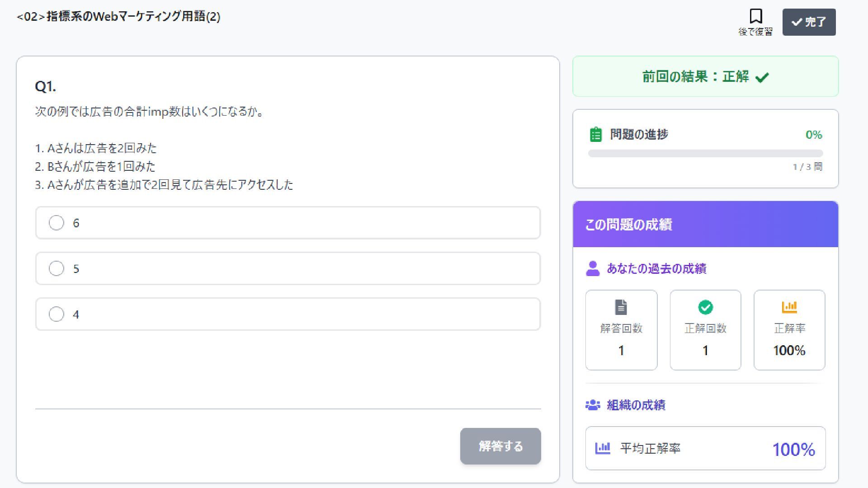Viewport: 868px width, 488px height.
Task: Click the person icon next to あなたの過去の成績
Action: [x=592, y=268]
